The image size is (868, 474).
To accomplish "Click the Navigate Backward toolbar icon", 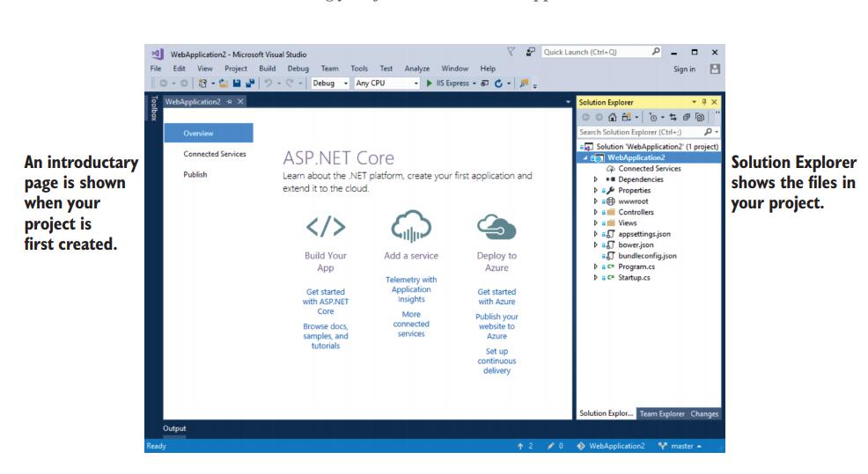I will pos(164,83).
